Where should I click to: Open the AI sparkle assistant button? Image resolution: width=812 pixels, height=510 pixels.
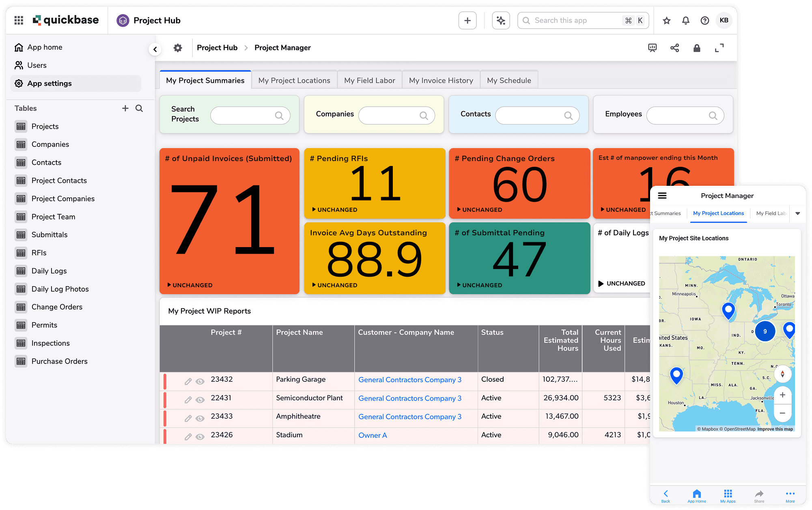(x=501, y=20)
